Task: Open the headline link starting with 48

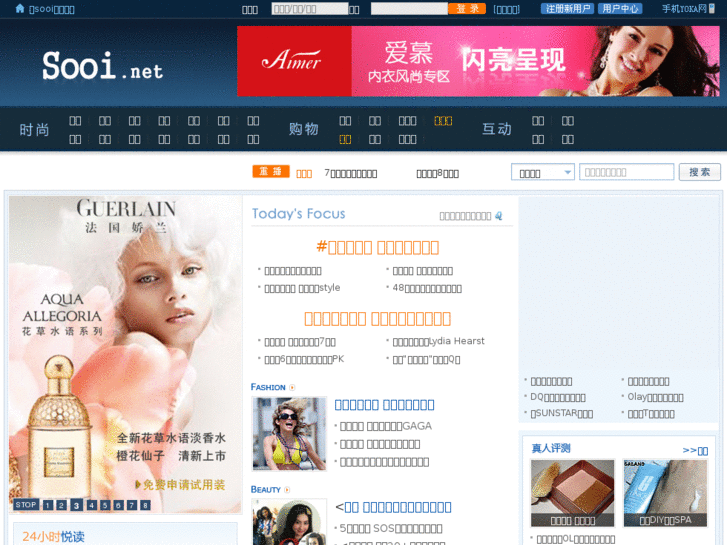Action: (x=427, y=288)
